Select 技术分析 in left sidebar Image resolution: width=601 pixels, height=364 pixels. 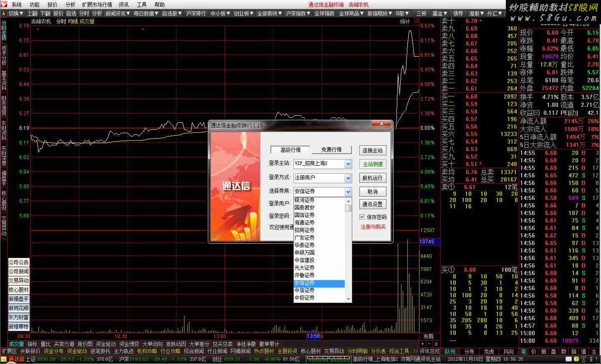4,55
